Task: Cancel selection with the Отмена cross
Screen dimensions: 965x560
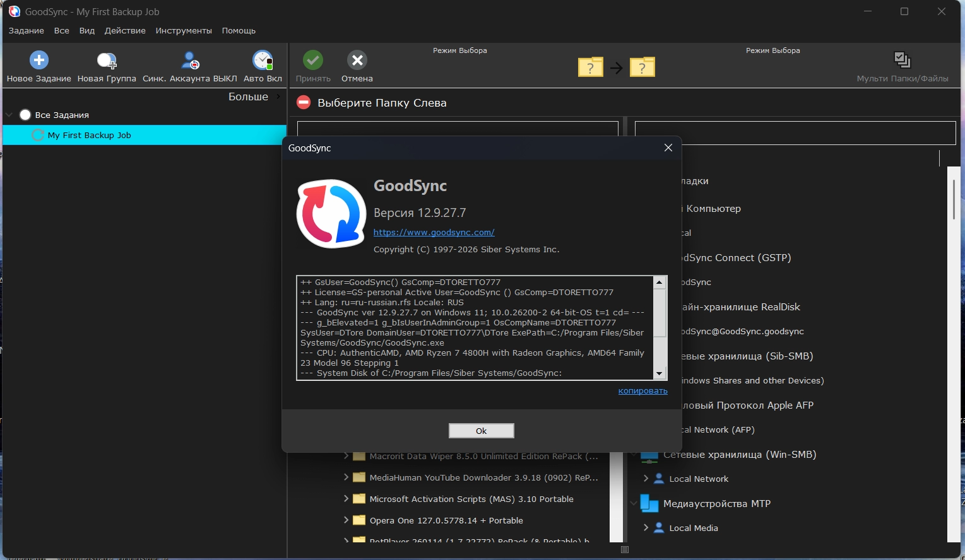Action: click(x=357, y=60)
